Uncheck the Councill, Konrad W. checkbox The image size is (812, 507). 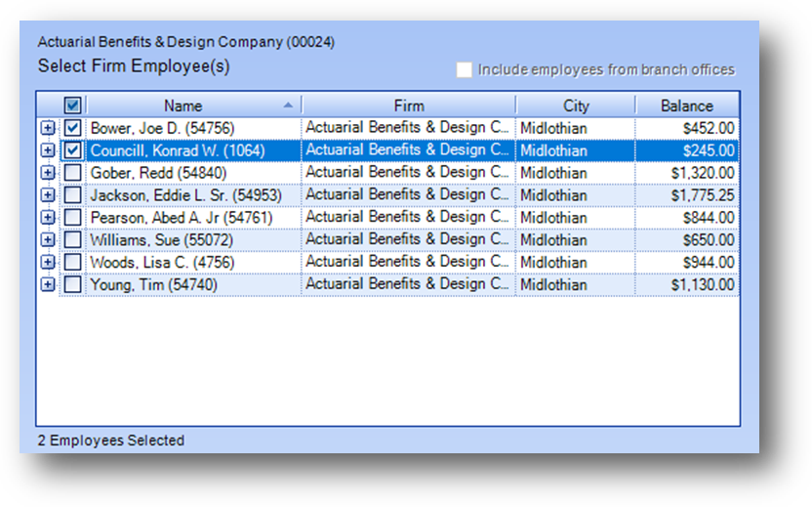tap(73, 150)
